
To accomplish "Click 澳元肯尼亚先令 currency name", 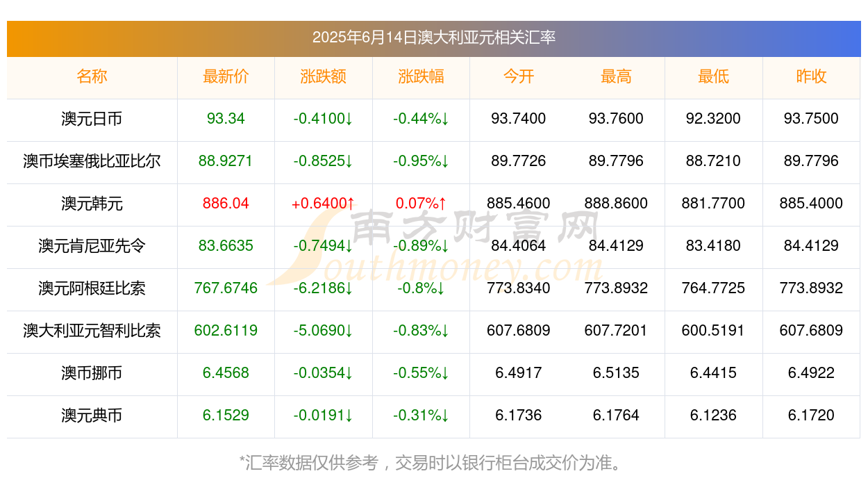I will pos(92,246).
